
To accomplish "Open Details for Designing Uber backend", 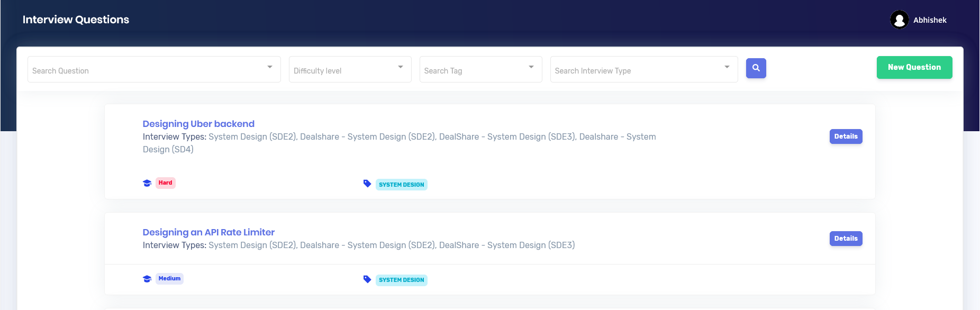I will 846,136.
